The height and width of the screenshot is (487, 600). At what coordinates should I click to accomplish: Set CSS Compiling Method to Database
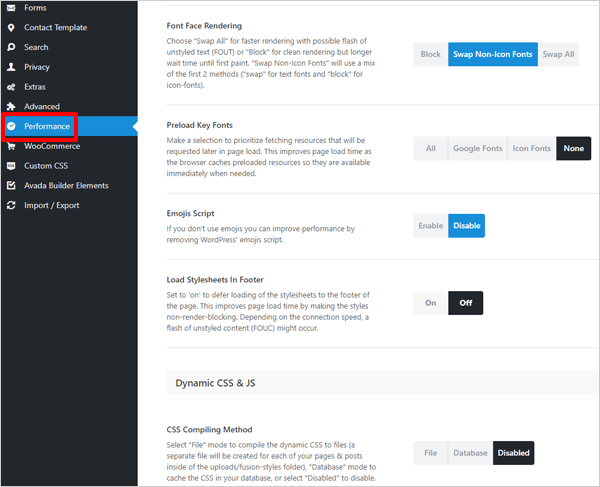[x=470, y=453]
